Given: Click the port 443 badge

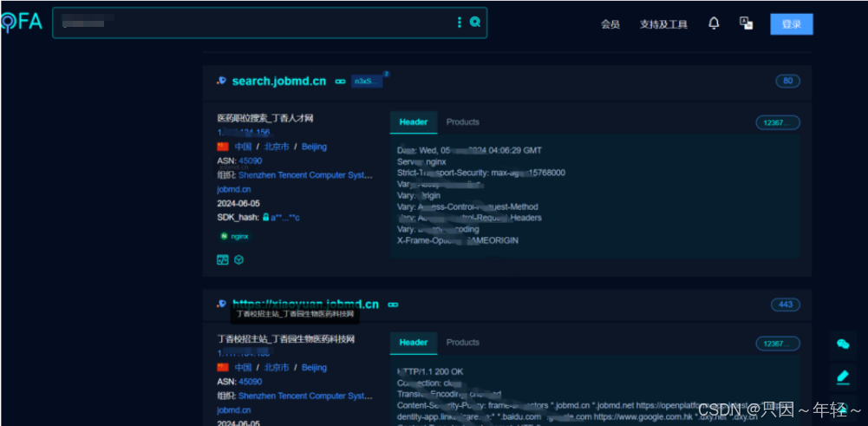Looking at the screenshot, I should 786,305.
